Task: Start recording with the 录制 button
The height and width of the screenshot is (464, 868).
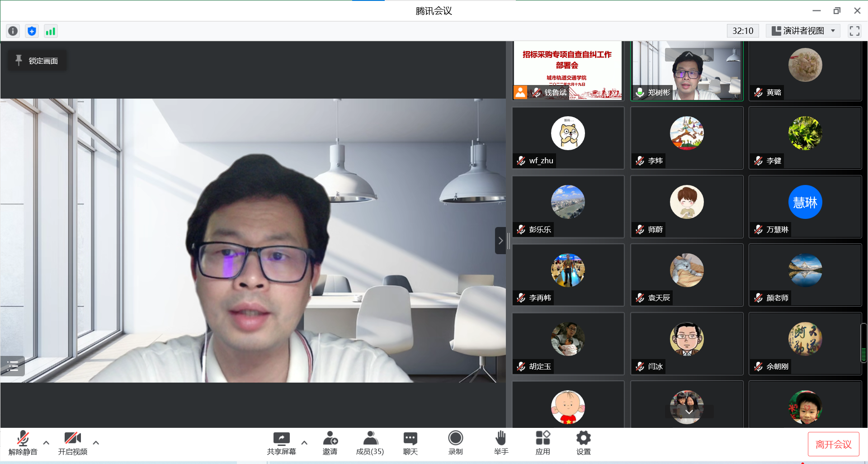Action: coord(455,443)
